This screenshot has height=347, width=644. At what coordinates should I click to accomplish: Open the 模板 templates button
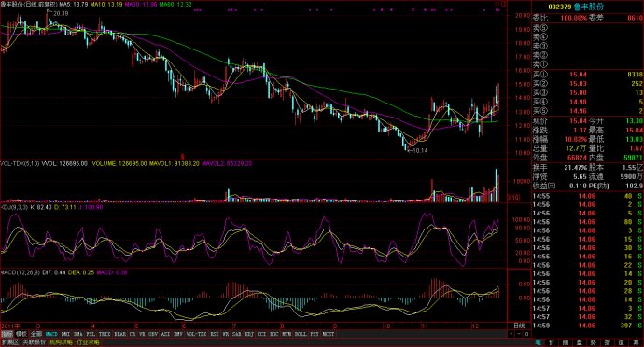tap(21, 334)
